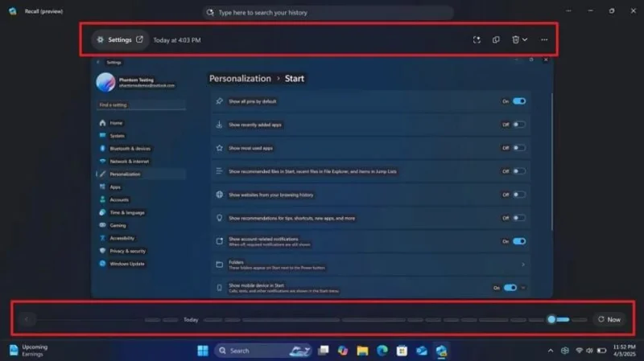Click the taskbar Search box
Viewport: 644px width, 361px height.
pos(262,351)
